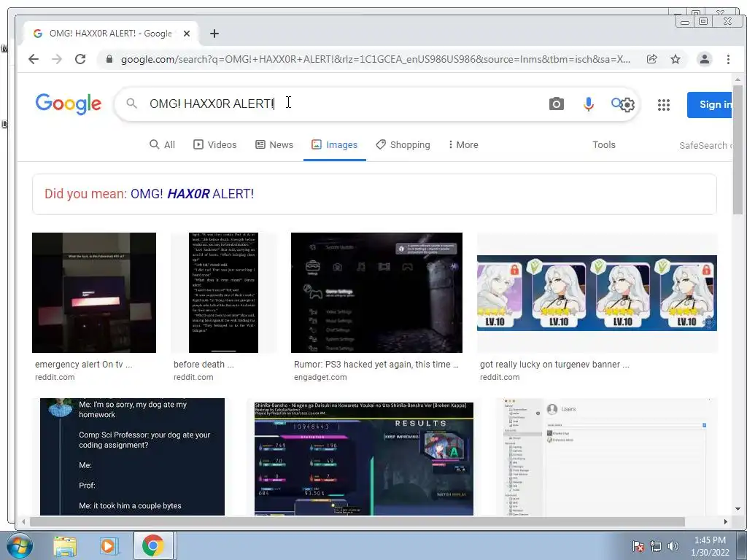Open the taskbar clock showing 1:45 PM
Viewport: 747px width, 560px height.
tap(710, 546)
